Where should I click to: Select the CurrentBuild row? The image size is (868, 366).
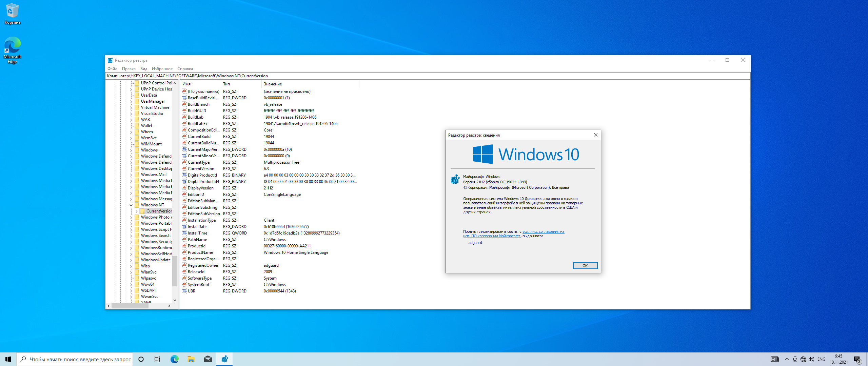click(270, 137)
